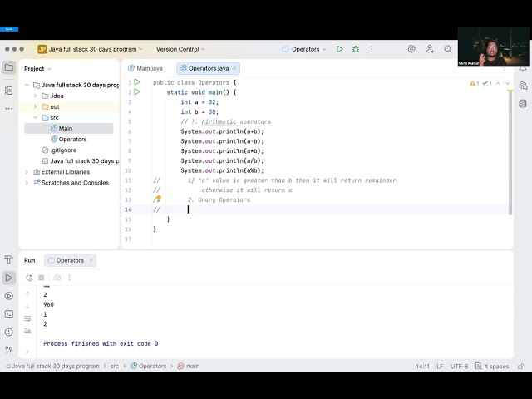The image size is (532, 399).
Task: Open the project name dropdown
Action: pos(91,49)
